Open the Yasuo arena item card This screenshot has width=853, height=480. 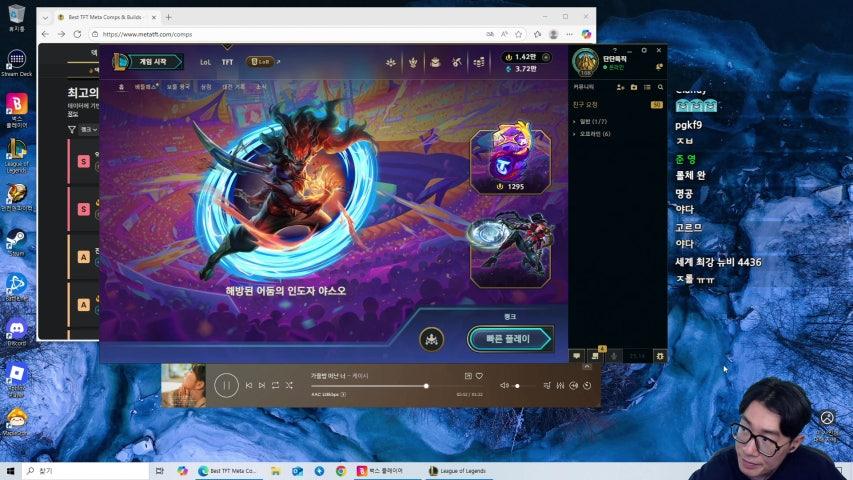(510, 249)
